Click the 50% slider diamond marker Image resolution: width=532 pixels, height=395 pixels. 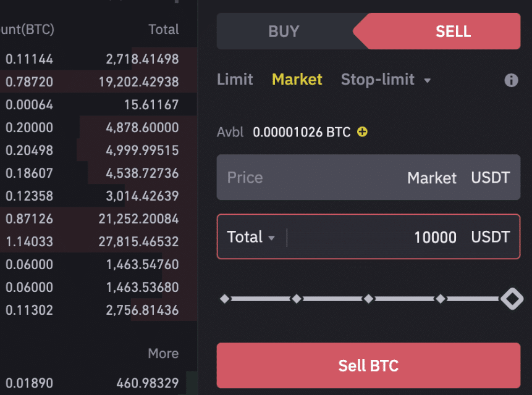[368, 299]
